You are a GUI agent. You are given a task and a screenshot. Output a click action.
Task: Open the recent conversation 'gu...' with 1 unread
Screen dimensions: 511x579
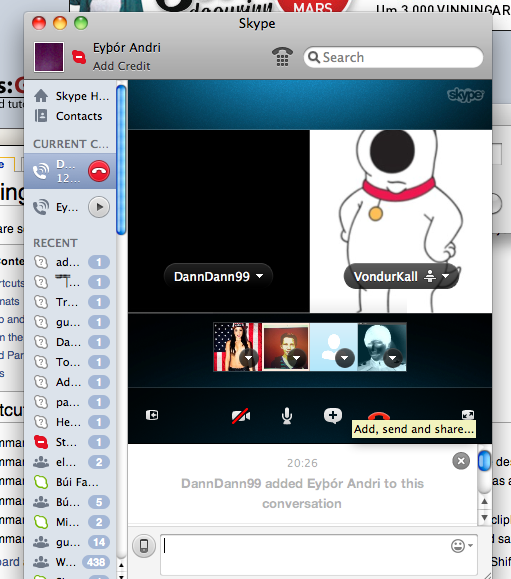[x=71, y=322]
